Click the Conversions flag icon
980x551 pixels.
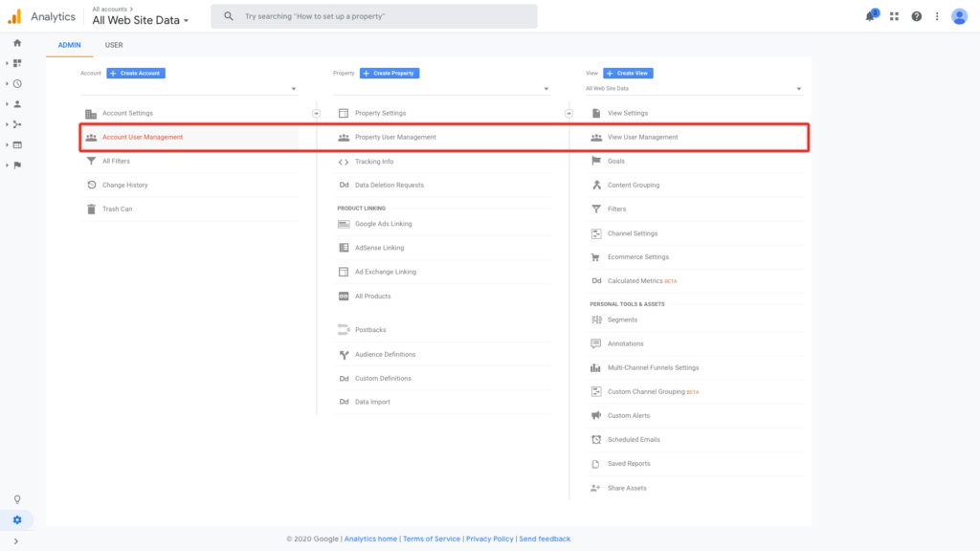[x=17, y=165]
